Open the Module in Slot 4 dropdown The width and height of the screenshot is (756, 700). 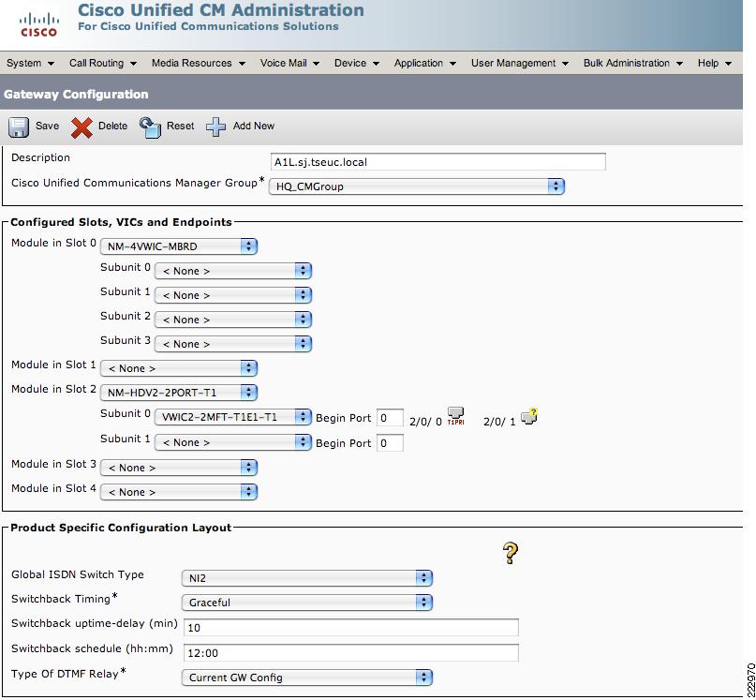[x=178, y=492]
